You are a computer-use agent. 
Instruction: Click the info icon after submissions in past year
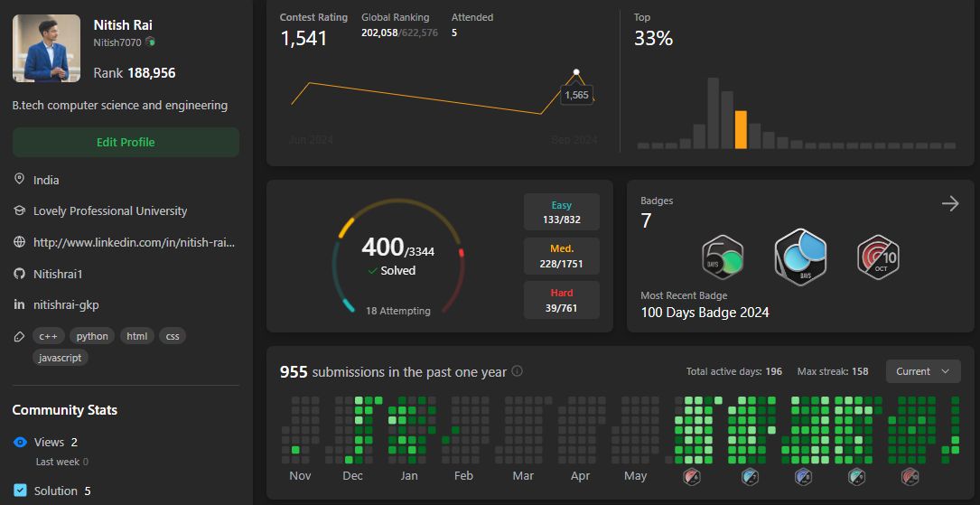(517, 370)
